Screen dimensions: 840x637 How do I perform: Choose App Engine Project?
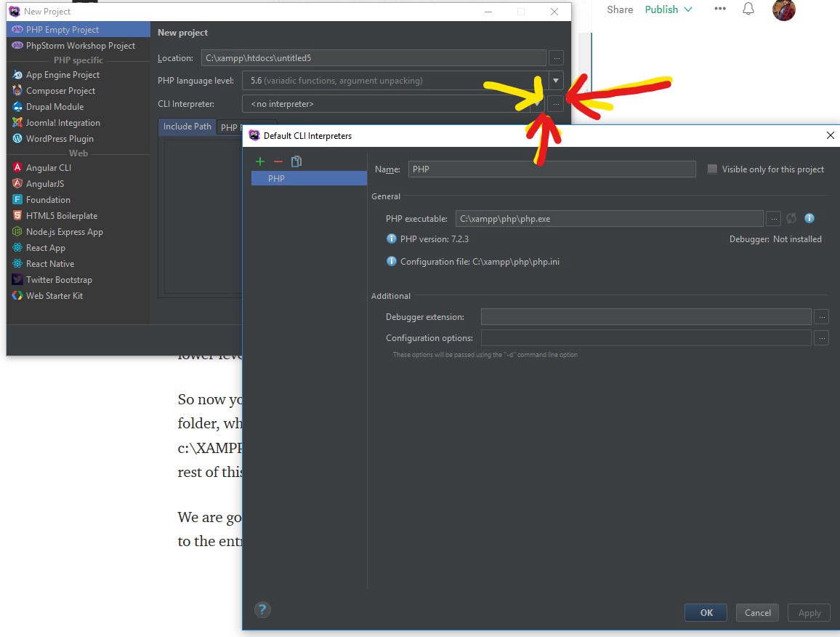coord(78,74)
